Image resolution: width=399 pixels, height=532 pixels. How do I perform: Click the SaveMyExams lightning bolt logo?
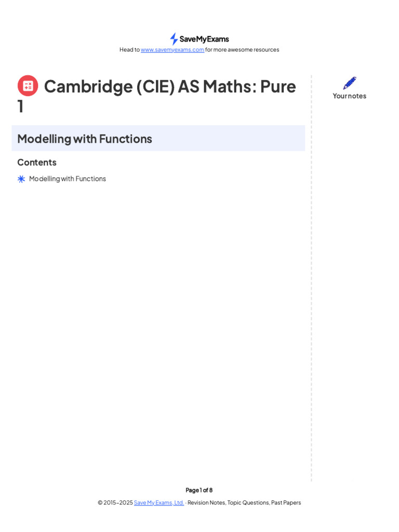click(174, 39)
